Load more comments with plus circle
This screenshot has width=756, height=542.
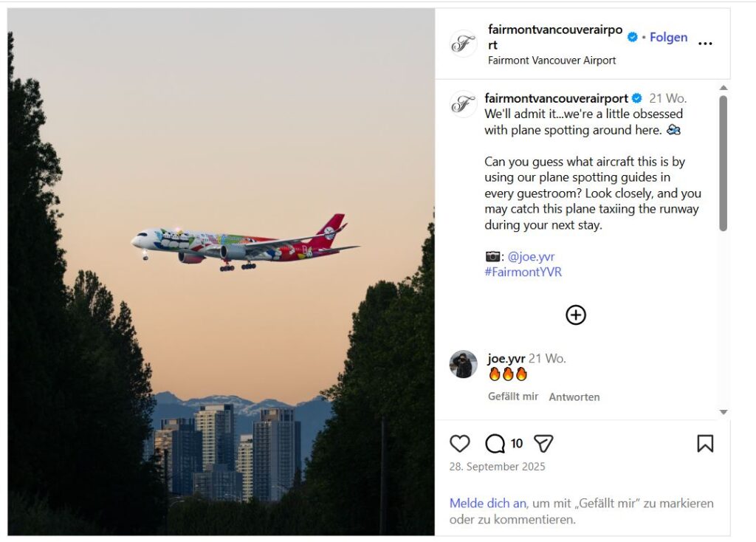pos(576,315)
